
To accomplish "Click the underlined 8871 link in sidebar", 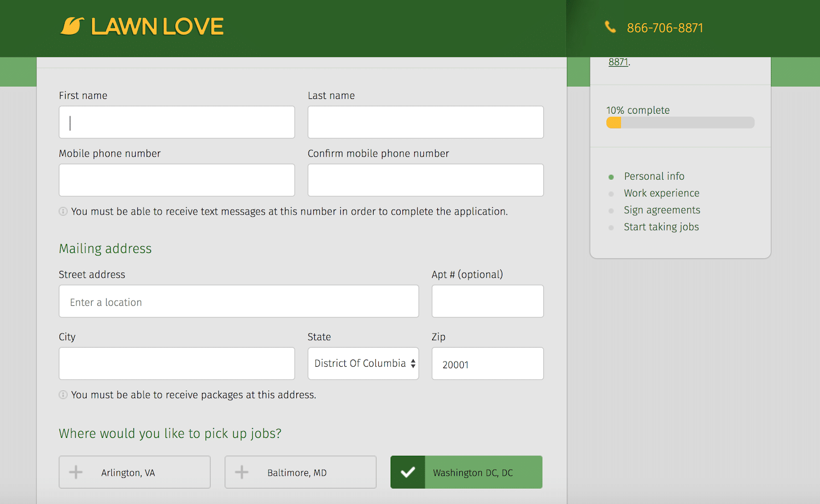I will click(619, 62).
